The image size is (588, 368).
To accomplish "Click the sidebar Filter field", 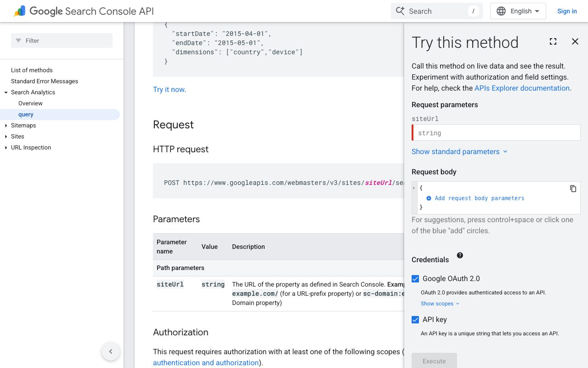I will (62, 40).
